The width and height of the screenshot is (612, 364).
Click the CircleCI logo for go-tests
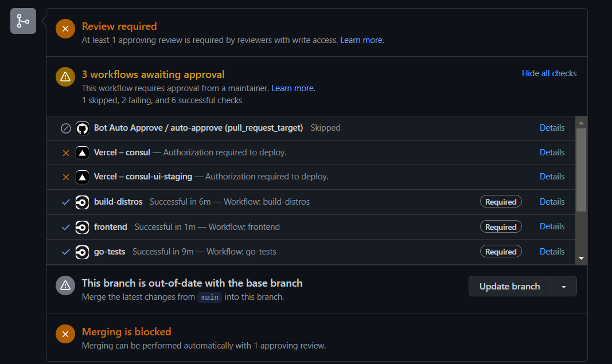82,252
